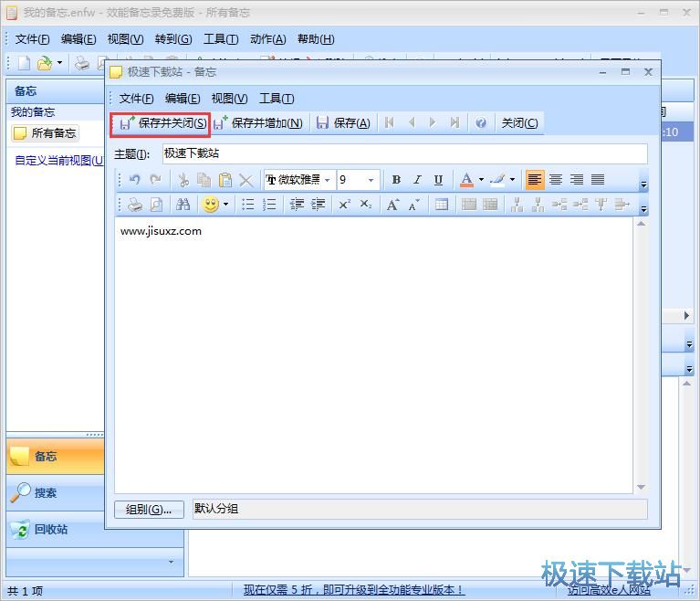This screenshot has height=601, width=700.
Task: Click the Save (保存) toolbar button
Action: click(343, 123)
